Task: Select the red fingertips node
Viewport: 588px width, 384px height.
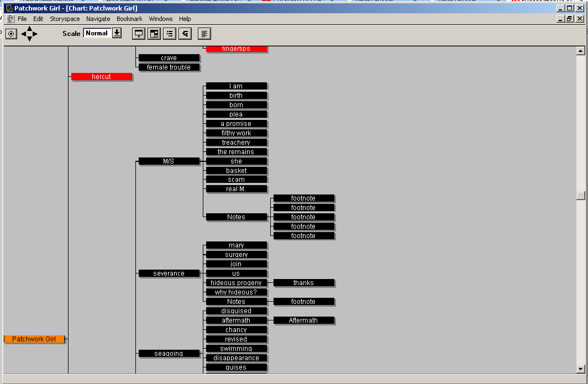Action: (x=237, y=49)
